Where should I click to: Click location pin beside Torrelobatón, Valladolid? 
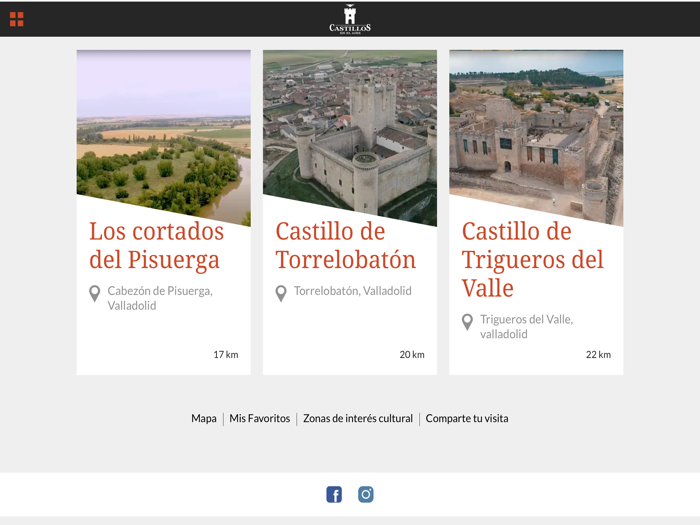(x=281, y=294)
